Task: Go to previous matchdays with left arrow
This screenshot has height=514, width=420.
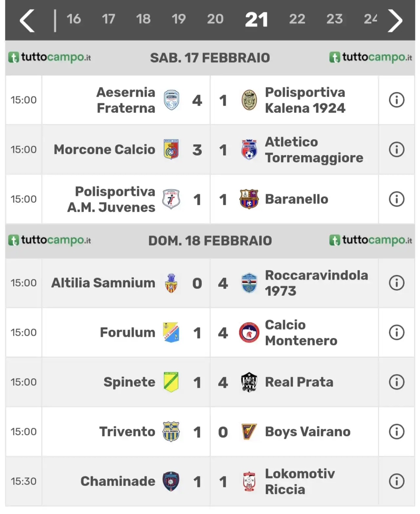Action: click(x=27, y=21)
